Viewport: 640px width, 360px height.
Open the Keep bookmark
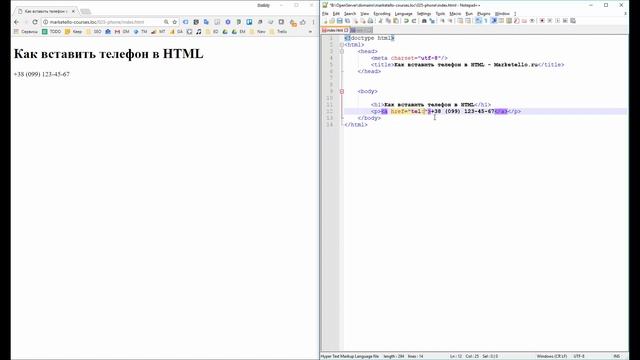[73, 31]
